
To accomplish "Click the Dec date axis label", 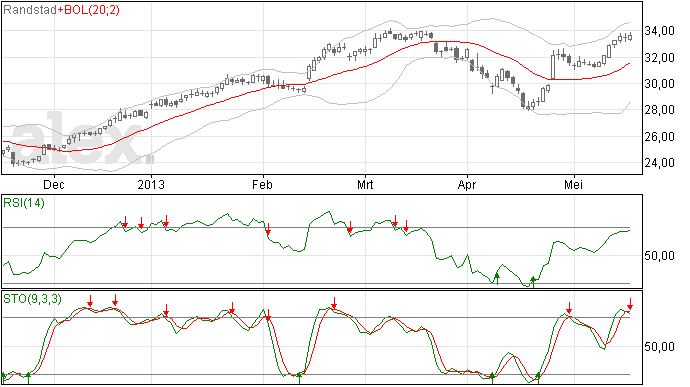I will pyautogui.click(x=54, y=184).
